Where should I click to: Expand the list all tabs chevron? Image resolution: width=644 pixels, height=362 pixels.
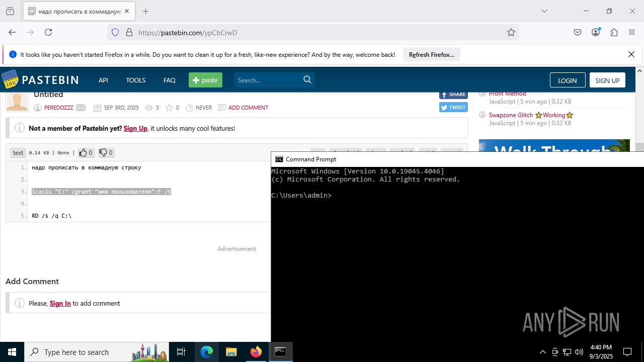point(544,11)
